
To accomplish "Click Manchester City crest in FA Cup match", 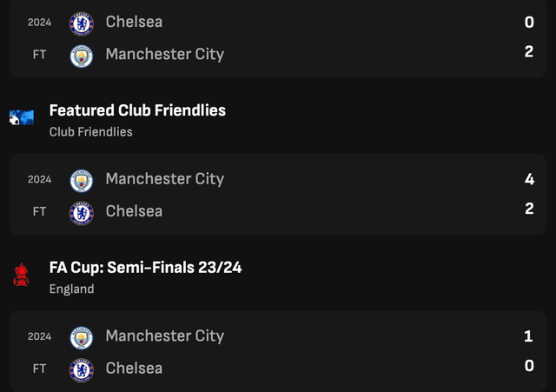I will [x=82, y=338].
